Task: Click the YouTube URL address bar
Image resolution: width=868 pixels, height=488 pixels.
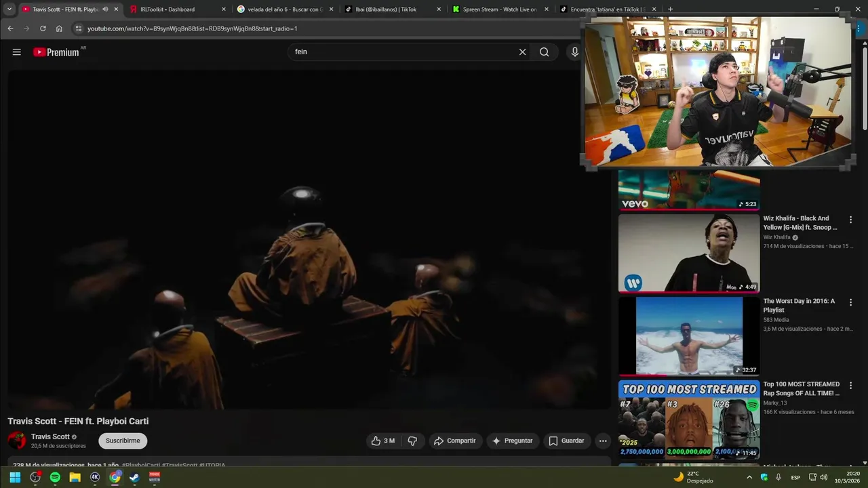Action: pyautogui.click(x=325, y=28)
